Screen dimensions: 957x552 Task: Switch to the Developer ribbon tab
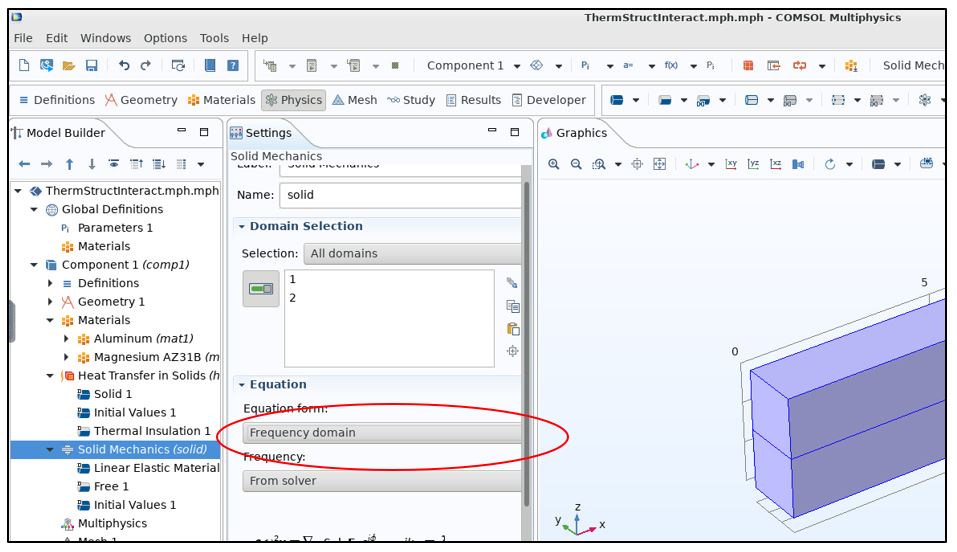549,100
